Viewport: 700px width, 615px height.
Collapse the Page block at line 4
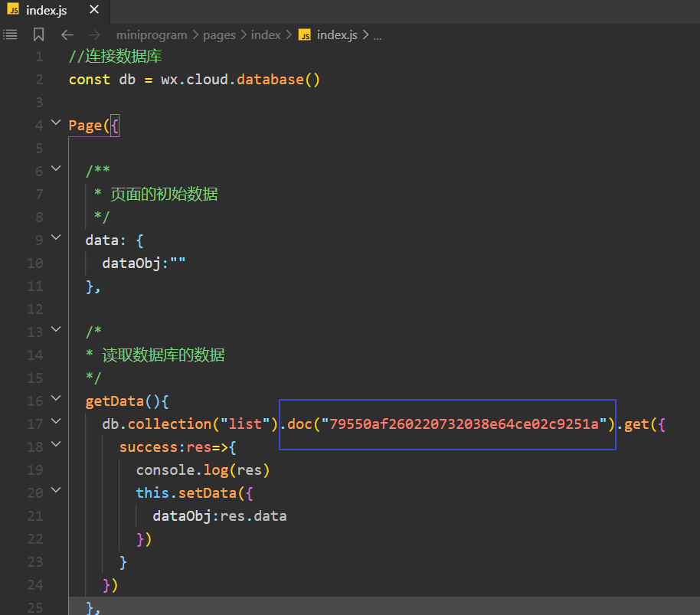pos(56,122)
